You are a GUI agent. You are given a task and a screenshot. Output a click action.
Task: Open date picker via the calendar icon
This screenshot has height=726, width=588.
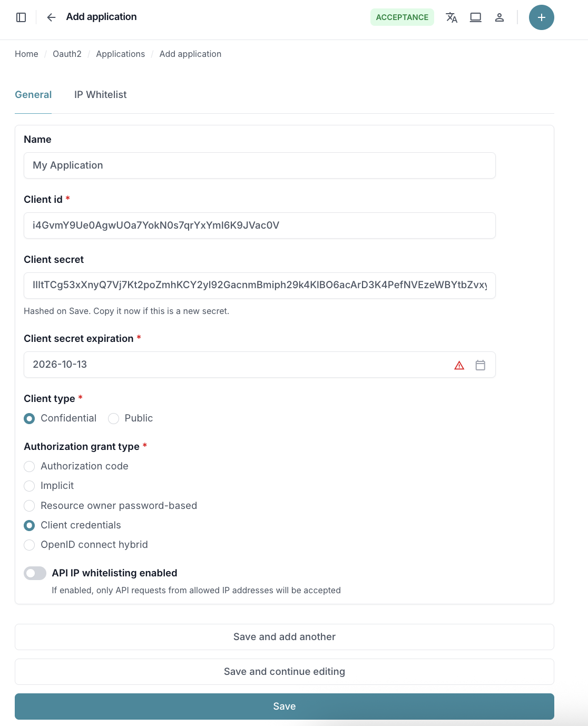tap(480, 365)
